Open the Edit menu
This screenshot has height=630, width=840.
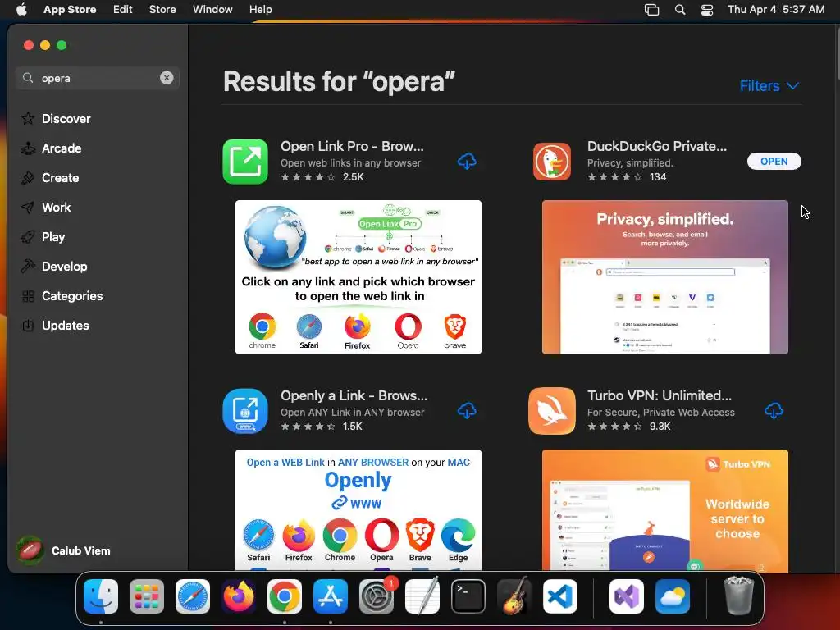[123, 9]
